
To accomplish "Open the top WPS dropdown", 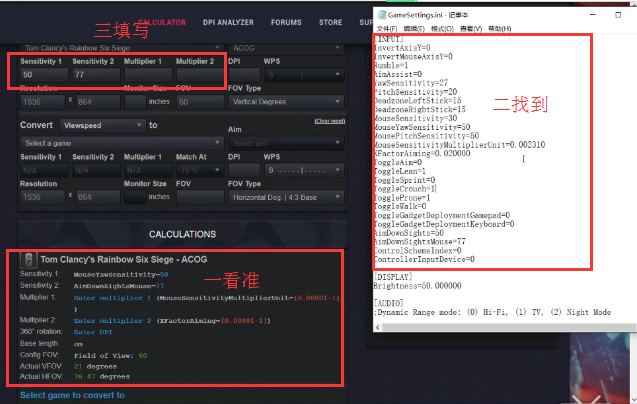I will [x=304, y=75].
